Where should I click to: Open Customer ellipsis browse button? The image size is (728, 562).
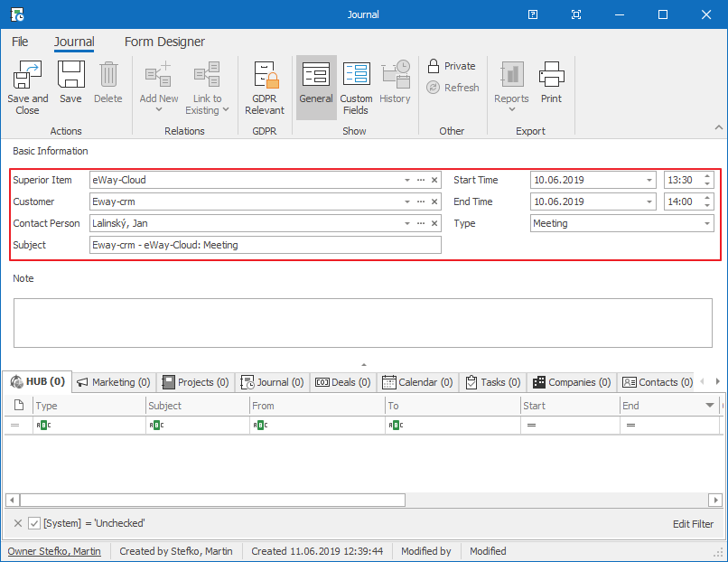(421, 201)
